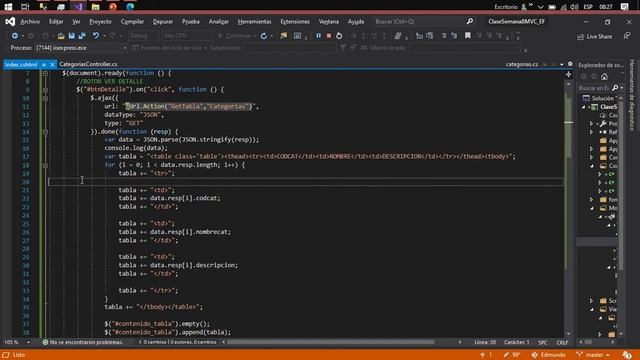This screenshot has height=360, width=640.
Task: Open the Proceso iisexpress.exe dropdown
Action: tap(81, 48)
